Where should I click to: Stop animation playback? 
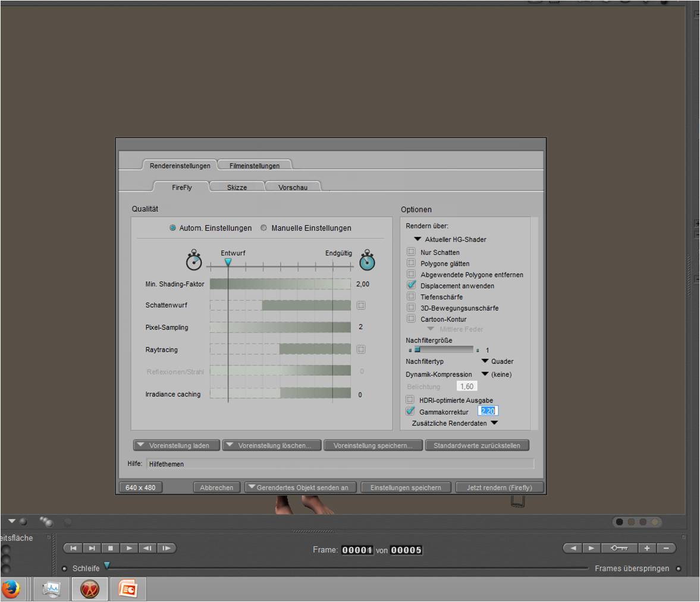point(110,548)
